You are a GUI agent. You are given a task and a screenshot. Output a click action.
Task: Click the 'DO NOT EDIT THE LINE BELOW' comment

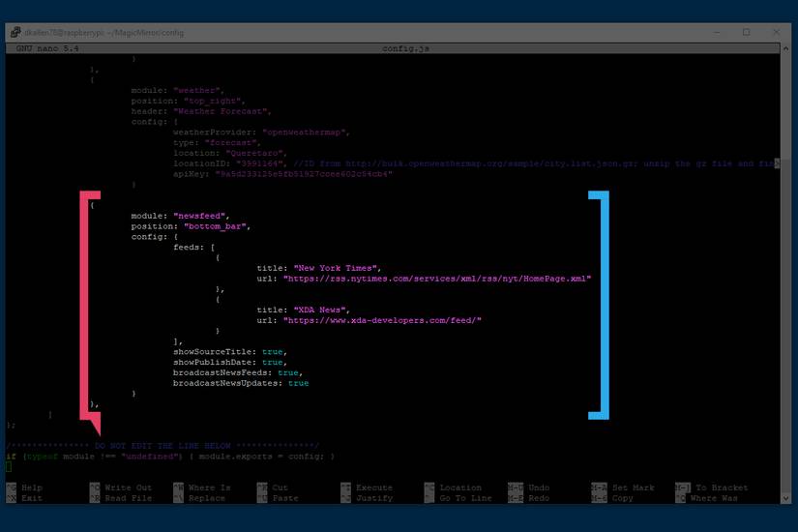[x=163, y=446]
